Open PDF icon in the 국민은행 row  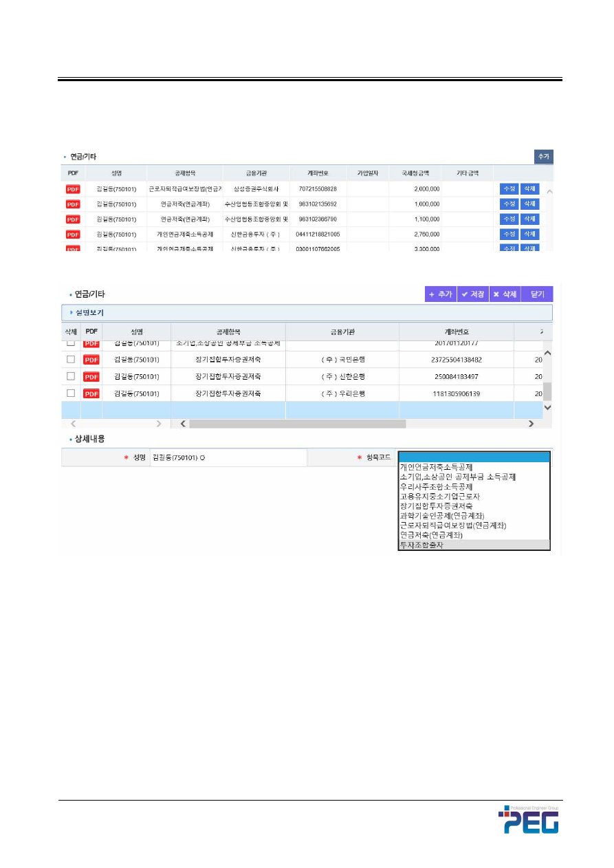91,359
